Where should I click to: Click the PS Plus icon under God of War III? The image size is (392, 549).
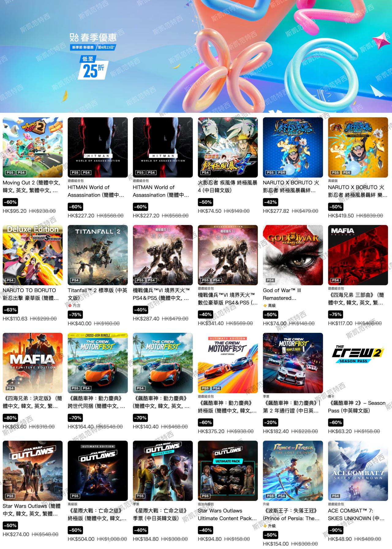265,306
